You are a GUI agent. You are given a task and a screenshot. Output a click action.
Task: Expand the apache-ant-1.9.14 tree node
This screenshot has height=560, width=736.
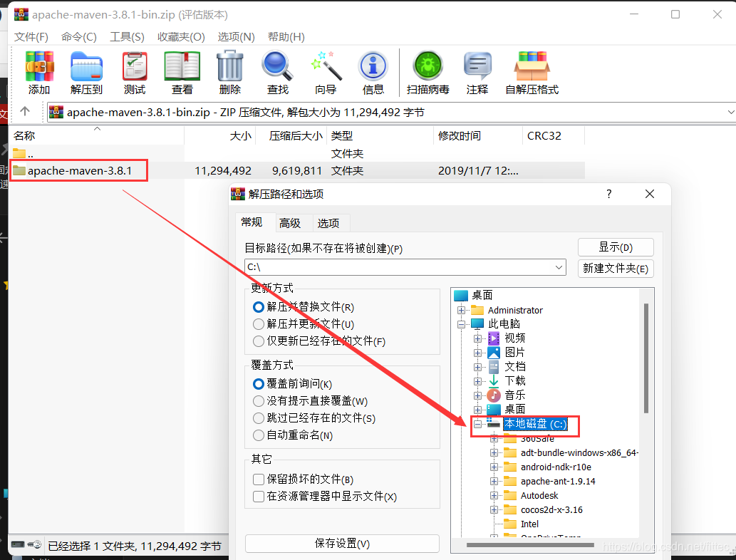coord(494,482)
